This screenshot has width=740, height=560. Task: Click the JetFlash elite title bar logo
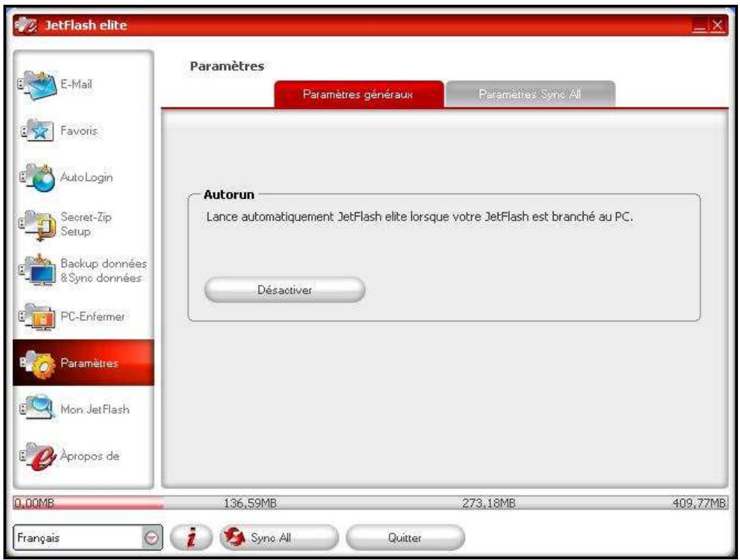27,25
